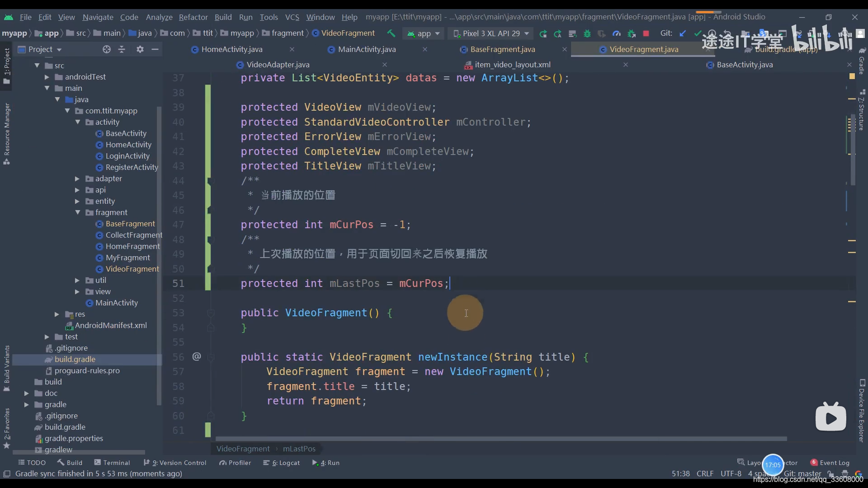Open LoginActivity in project tree
Viewport: 868px width, 488px height.
click(127, 156)
